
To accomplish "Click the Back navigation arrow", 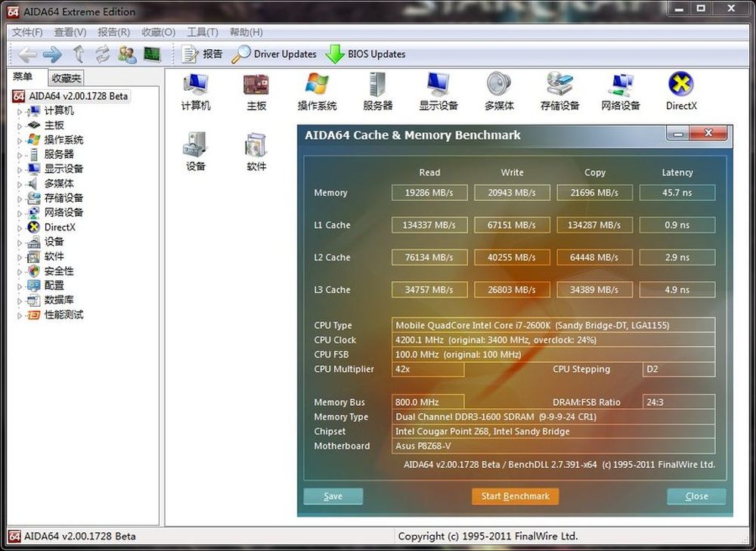I will [27, 54].
